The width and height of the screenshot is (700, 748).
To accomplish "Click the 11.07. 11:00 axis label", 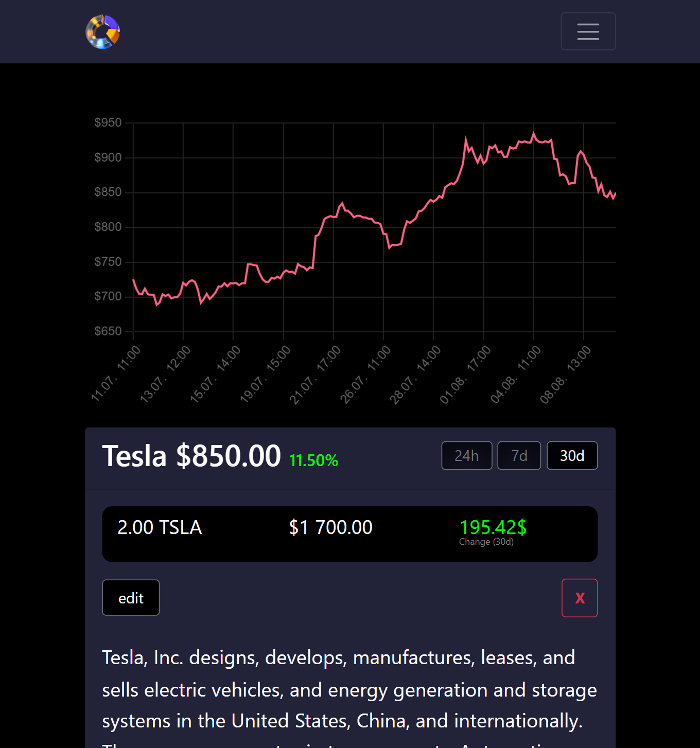I will point(116,373).
